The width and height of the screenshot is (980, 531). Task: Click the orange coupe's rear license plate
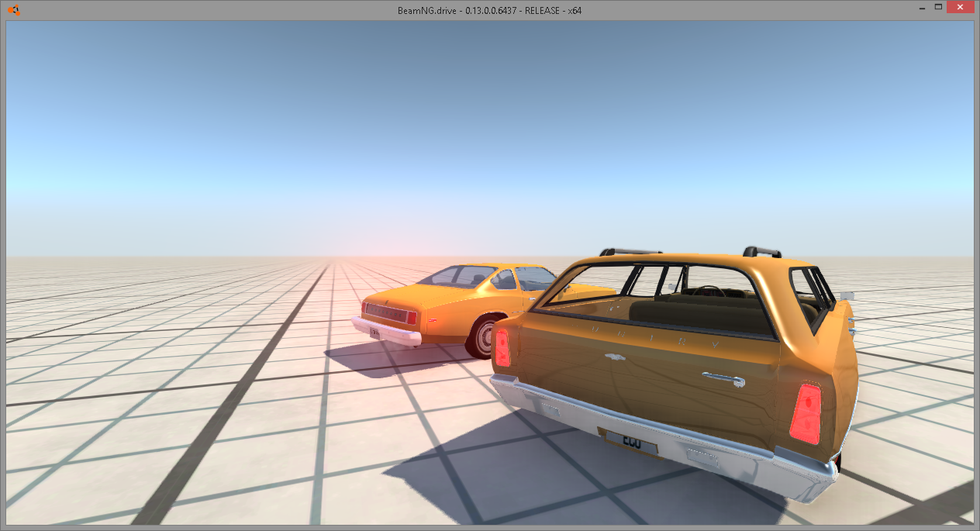(x=376, y=333)
